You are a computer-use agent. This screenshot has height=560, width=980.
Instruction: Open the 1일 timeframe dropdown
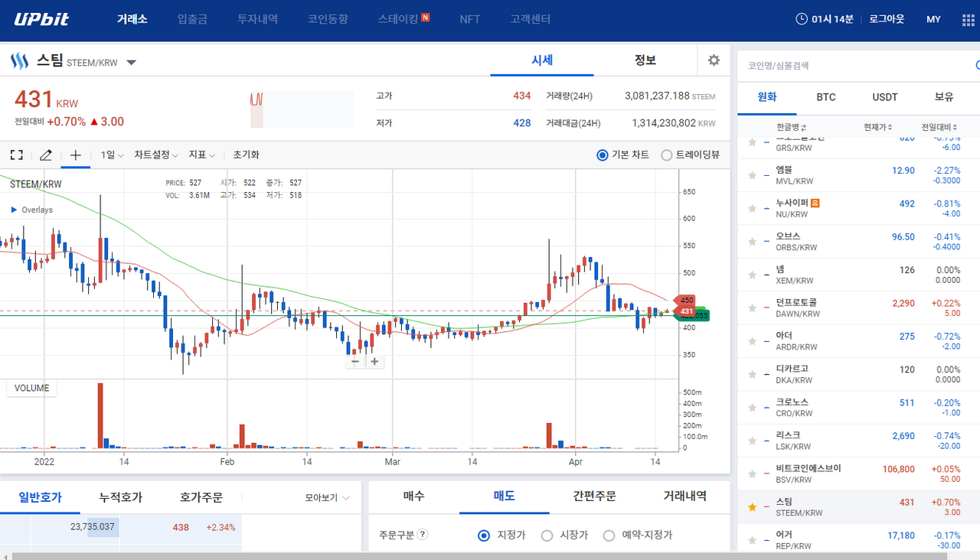(112, 155)
